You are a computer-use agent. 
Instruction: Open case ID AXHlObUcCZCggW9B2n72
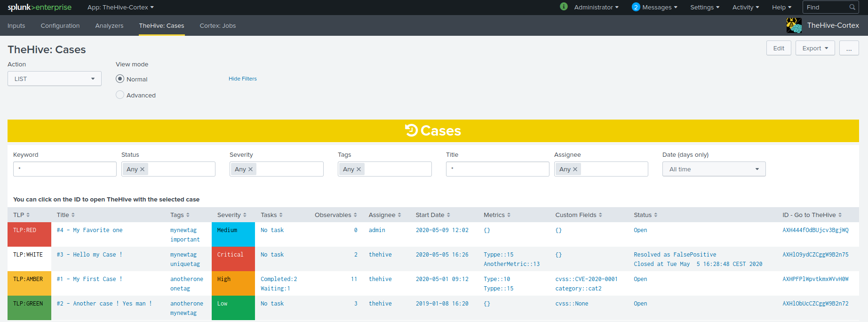click(815, 304)
